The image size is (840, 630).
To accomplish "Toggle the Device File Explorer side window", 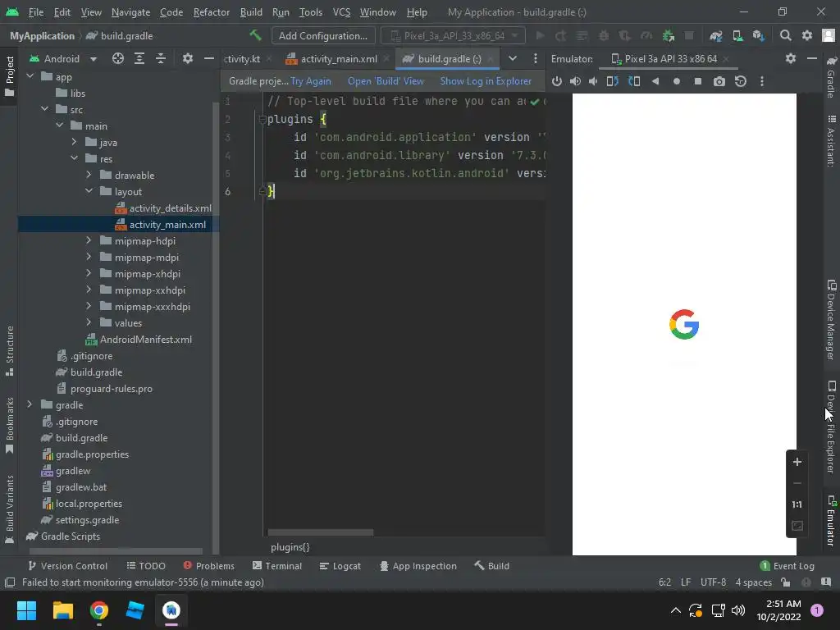I will [x=831, y=427].
